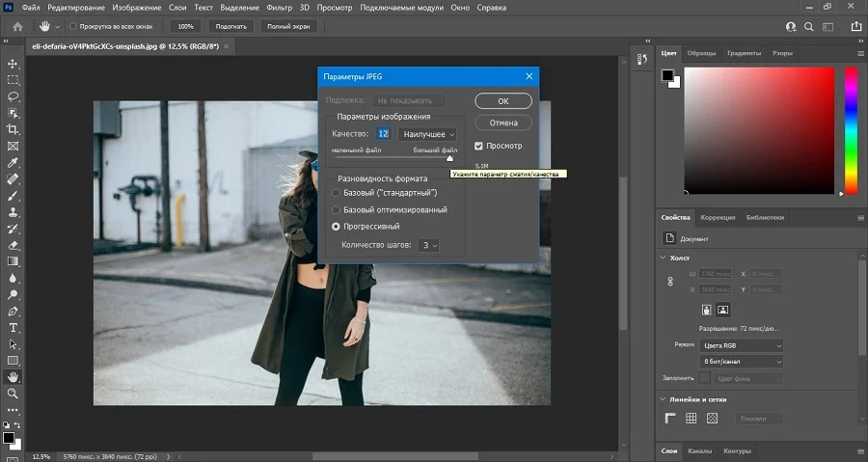Viewport: 868px width, 462px height.
Task: Click the vertical hue spectrum slider
Action: [x=851, y=130]
